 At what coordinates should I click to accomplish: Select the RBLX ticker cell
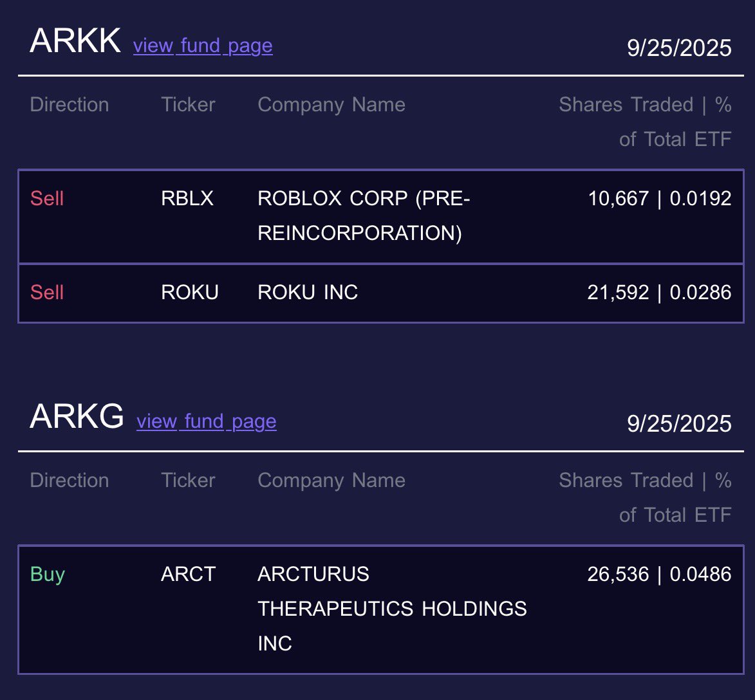187,199
